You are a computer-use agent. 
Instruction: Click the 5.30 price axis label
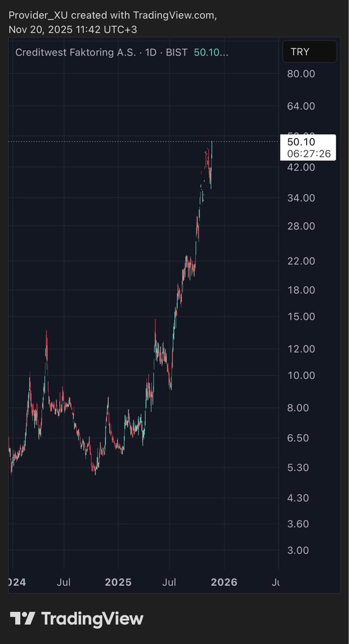click(298, 467)
